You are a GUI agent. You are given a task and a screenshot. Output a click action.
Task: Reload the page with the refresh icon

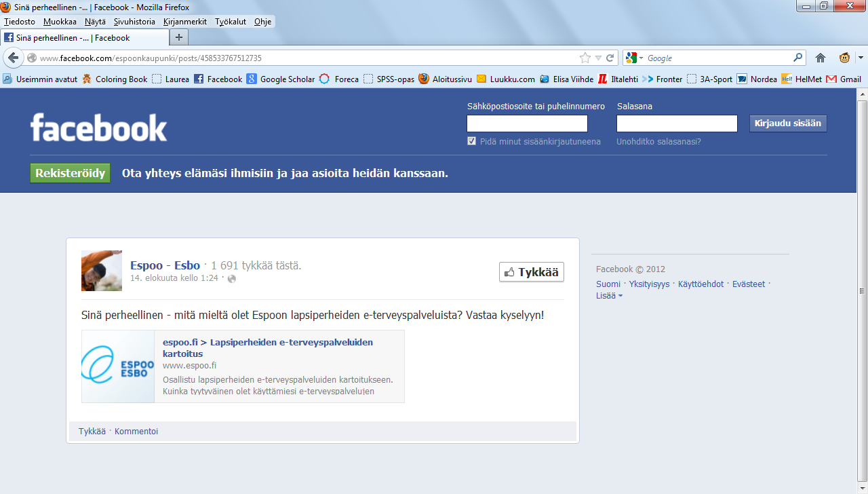(x=610, y=58)
